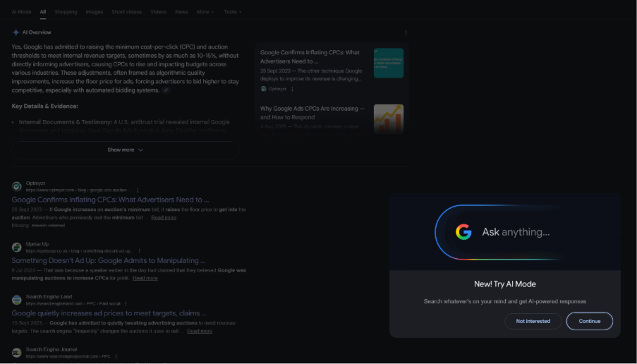The width and height of the screenshot is (637, 364).
Task: Open 'Why Google Ads CPCs Are Increasing' card
Action: pos(313,113)
